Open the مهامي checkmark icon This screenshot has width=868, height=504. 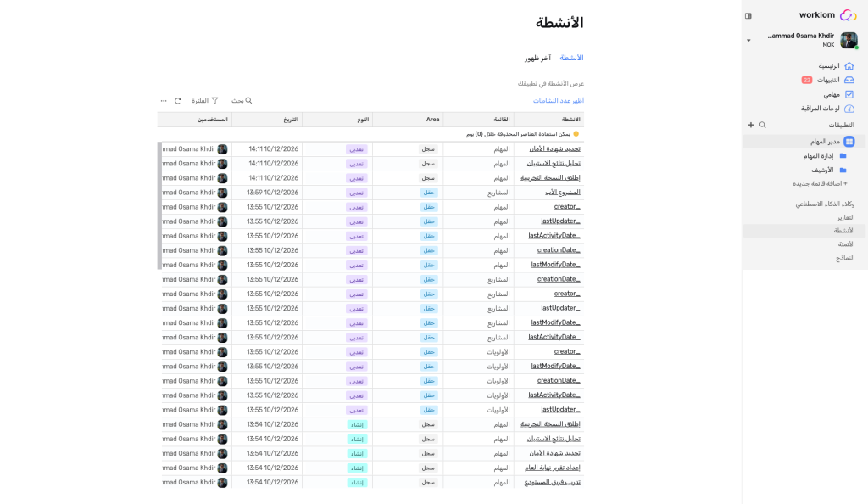coord(849,95)
